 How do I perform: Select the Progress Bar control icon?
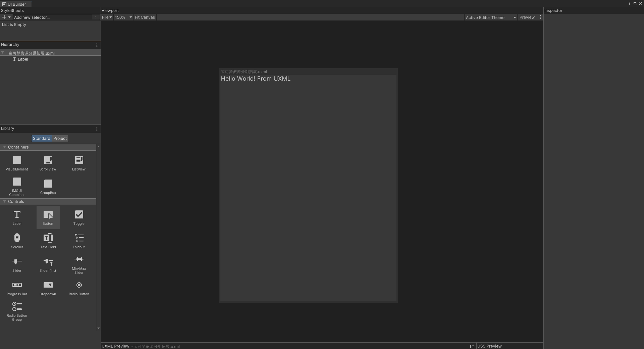click(17, 285)
